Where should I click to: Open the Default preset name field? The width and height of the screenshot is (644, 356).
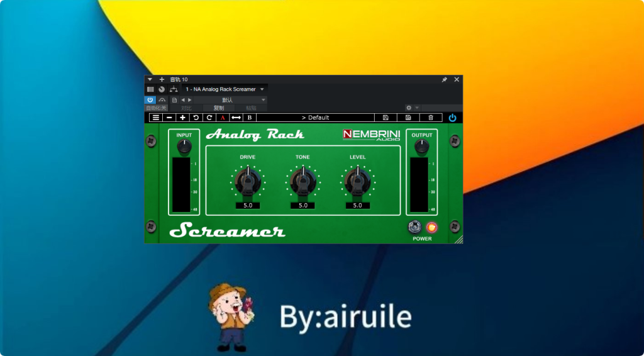[315, 118]
